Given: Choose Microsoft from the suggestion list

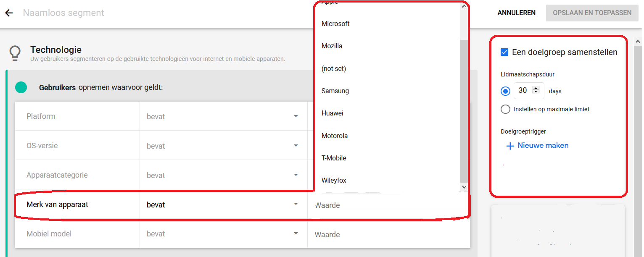Looking at the screenshot, I should coord(335,24).
